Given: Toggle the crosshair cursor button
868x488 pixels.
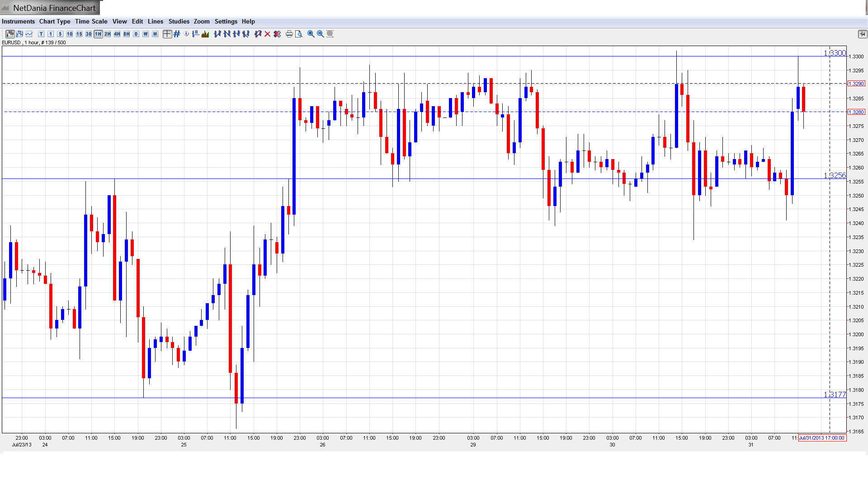Looking at the screenshot, I should 167,34.
